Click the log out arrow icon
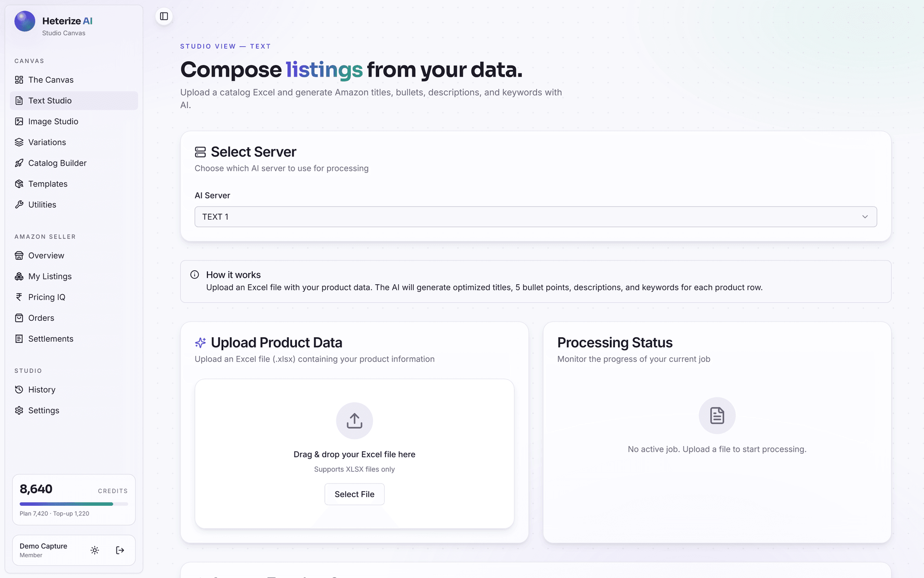This screenshot has height=578, width=924. [120, 550]
